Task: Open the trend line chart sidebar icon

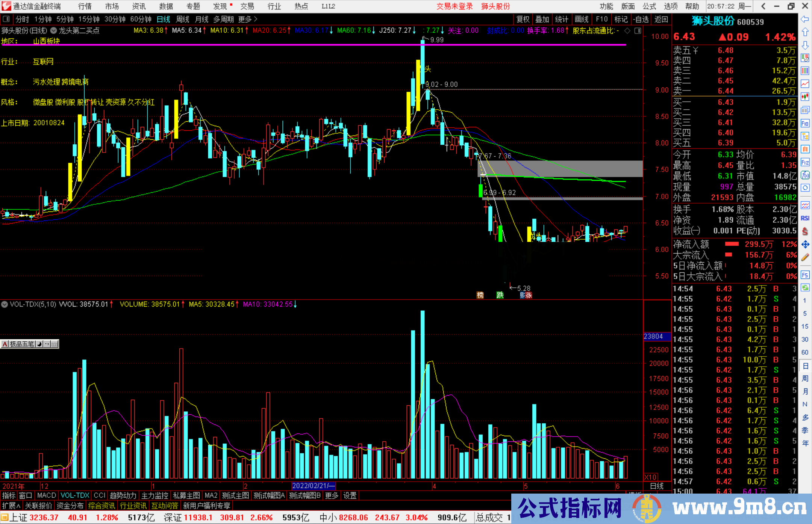Action: tap(805, 84)
